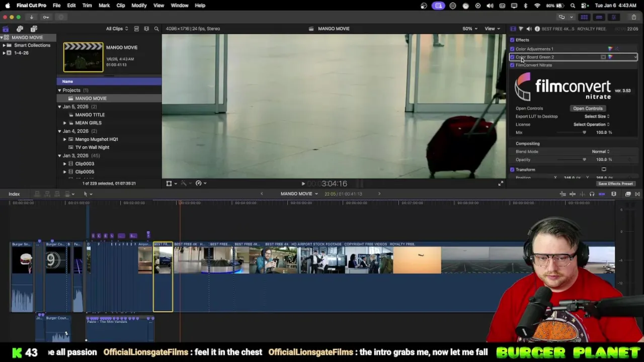This screenshot has height=362, width=644.
Task: Open Export LUT Select Size dropdown
Action: (x=597, y=116)
